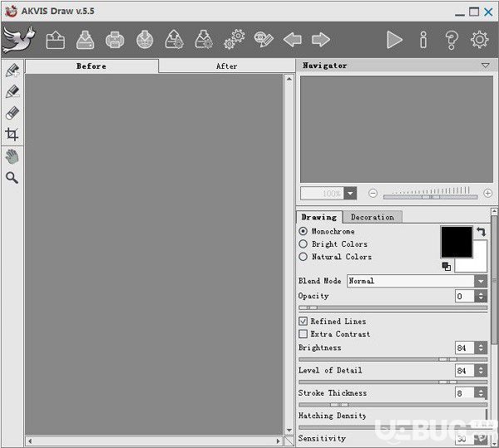Image resolution: width=499 pixels, height=448 pixels.
Task: Click the Brightness slider track
Action: [393, 359]
